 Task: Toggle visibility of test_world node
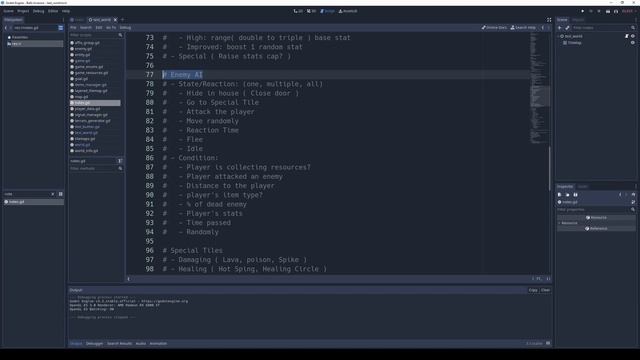coord(633,36)
